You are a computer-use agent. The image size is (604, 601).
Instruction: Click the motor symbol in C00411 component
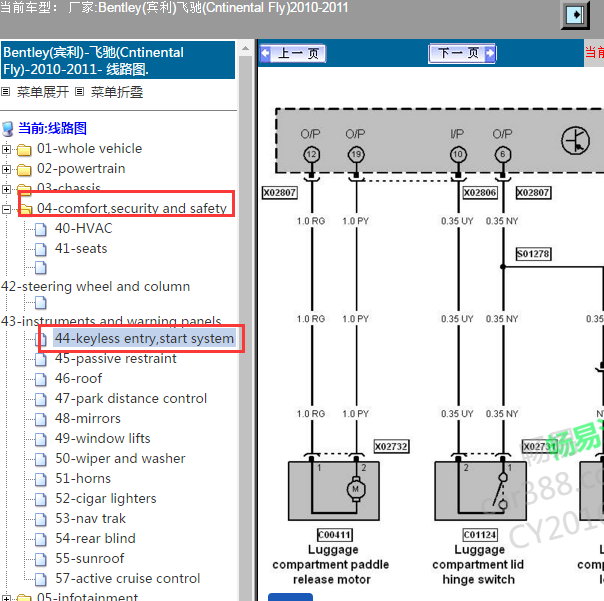pos(356,489)
